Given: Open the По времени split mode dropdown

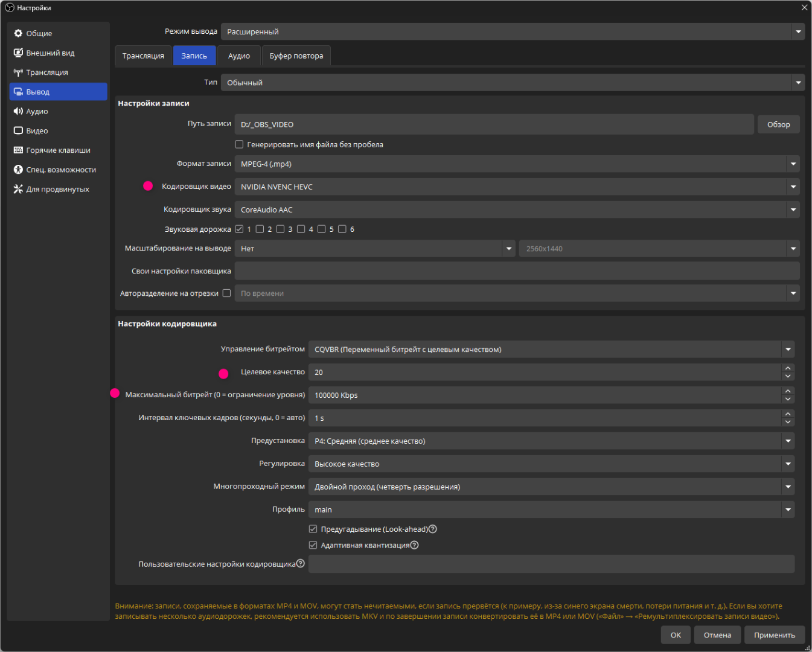Looking at the screenshot, I should pos(517,293).
